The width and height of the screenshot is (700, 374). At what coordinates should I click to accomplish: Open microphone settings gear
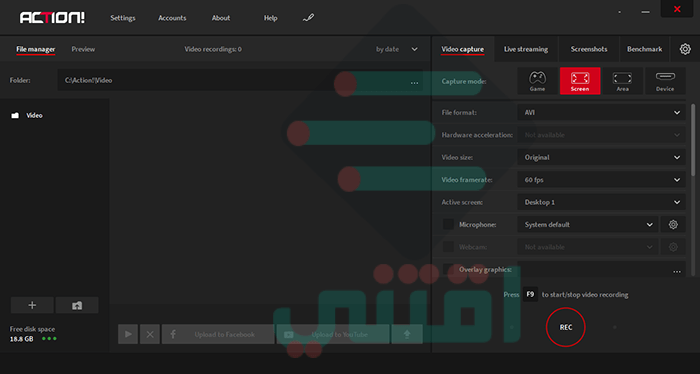(x=673, y=224)
